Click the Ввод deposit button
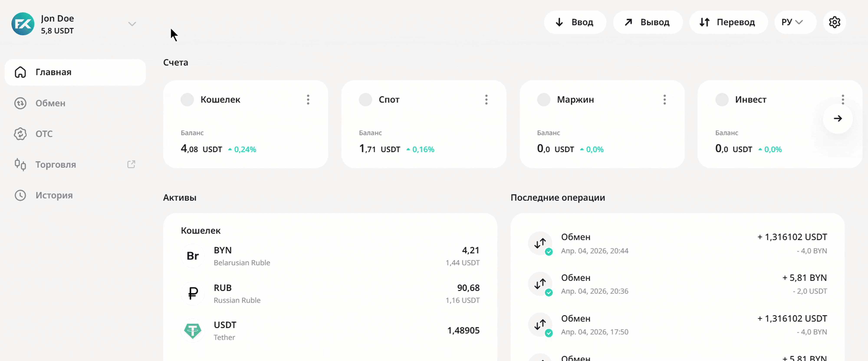The image size is (868, 361). point(575,22)
